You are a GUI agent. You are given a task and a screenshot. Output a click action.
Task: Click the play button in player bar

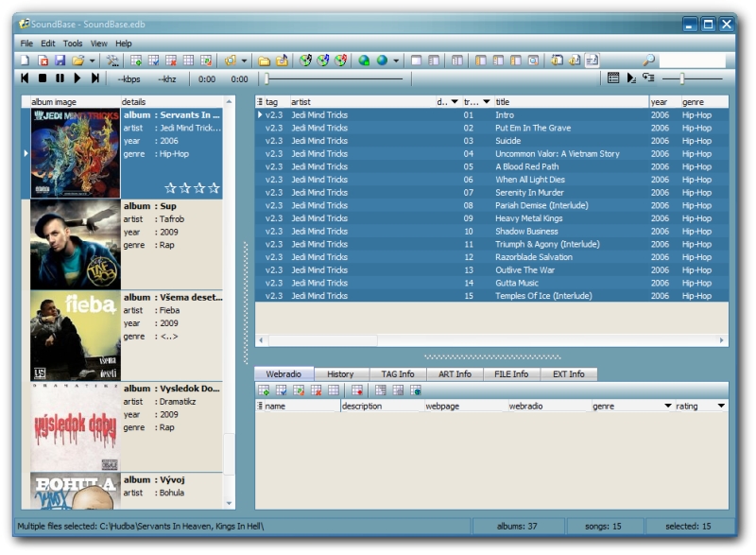coord(77,78)
